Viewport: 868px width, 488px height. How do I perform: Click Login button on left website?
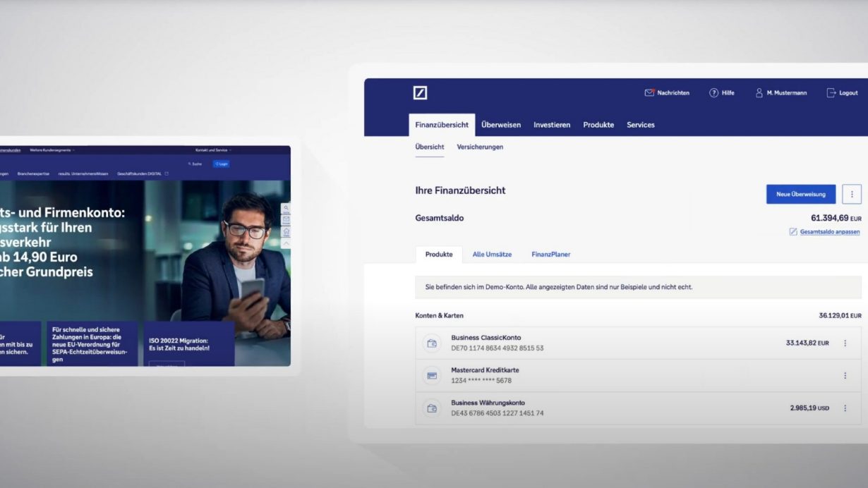[x=221, y=164]
